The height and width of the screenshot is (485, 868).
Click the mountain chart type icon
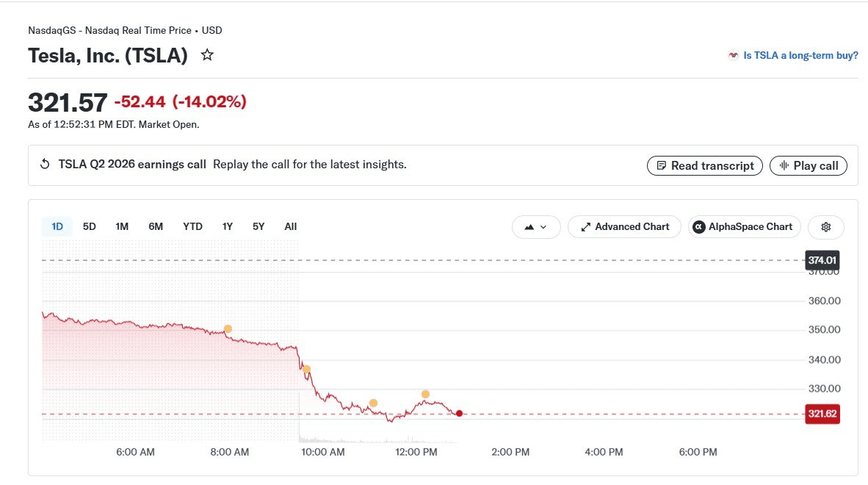529,227
